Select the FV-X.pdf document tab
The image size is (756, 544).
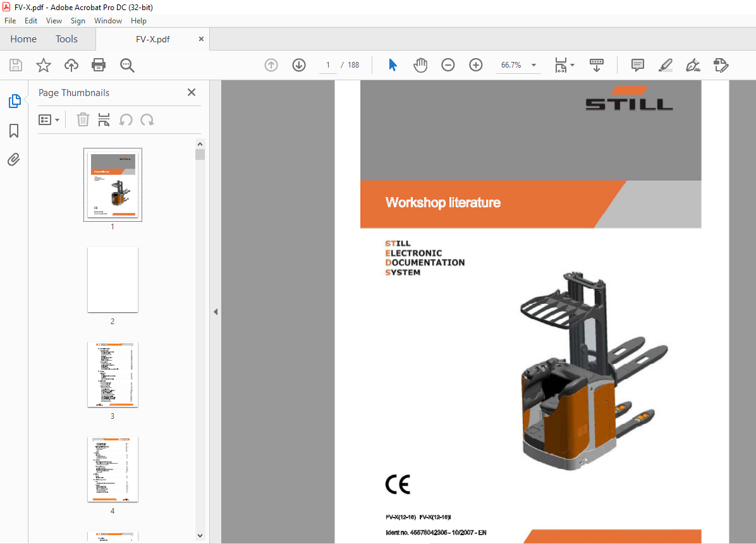point(152,40)
